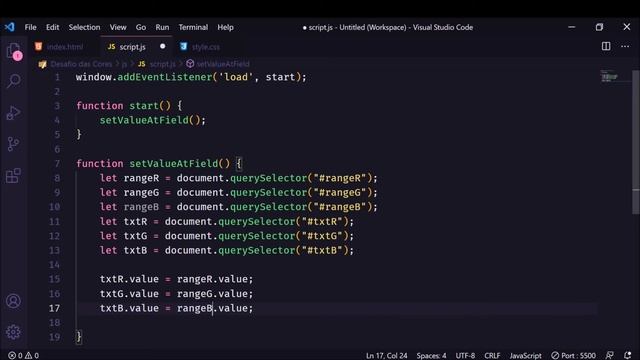The image size is (640, 360).
Task: Open the Source Control view
Action: [13, 144]
